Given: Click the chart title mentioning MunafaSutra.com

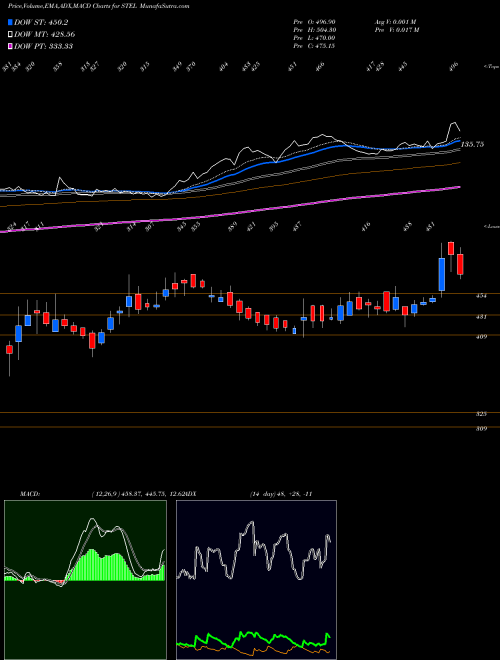Looking at the screenshot, I should (x=98, y=6).
